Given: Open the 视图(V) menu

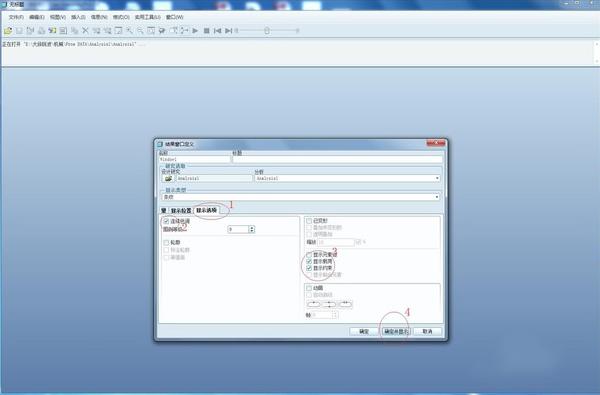Looking at the screenshot, I should [57, 17].
